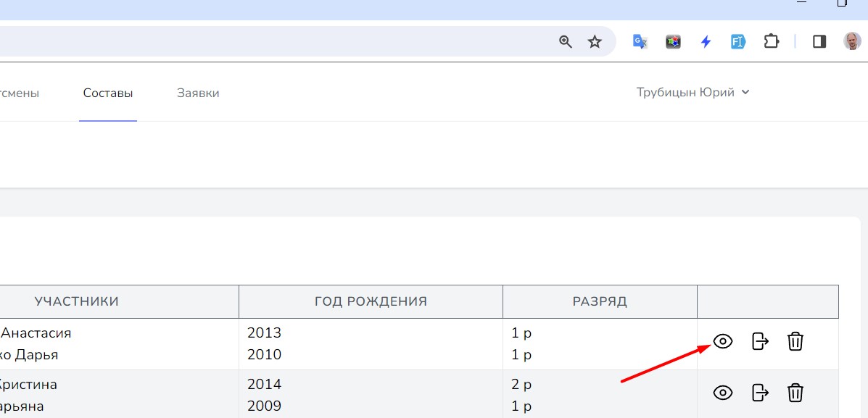Image resolution: width=868 pixels, height=418 pixels.
Task: Click the exit arrow icon in the 2013 row
Action: click(759, 341)
